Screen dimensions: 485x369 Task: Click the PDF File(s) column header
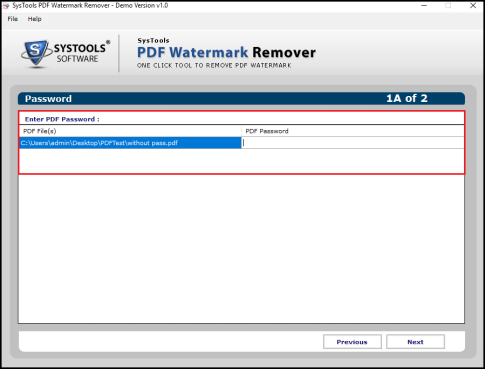coord(130,131)
